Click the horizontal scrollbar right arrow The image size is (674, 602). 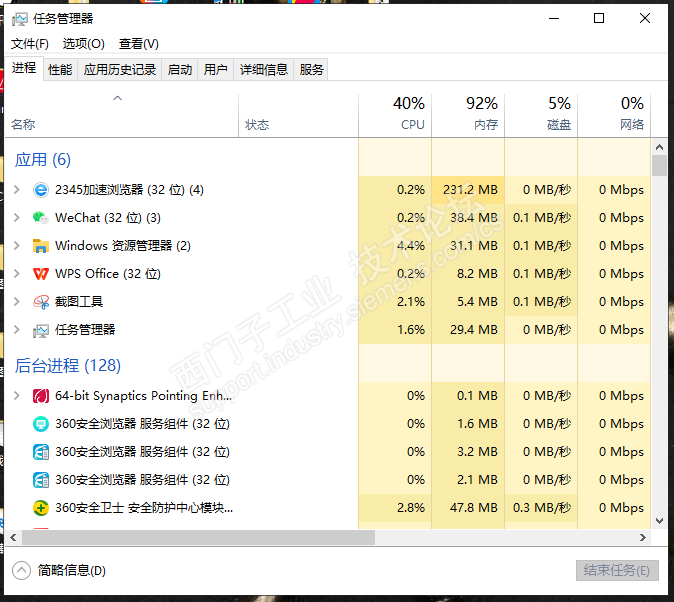(x=643, y=538)
